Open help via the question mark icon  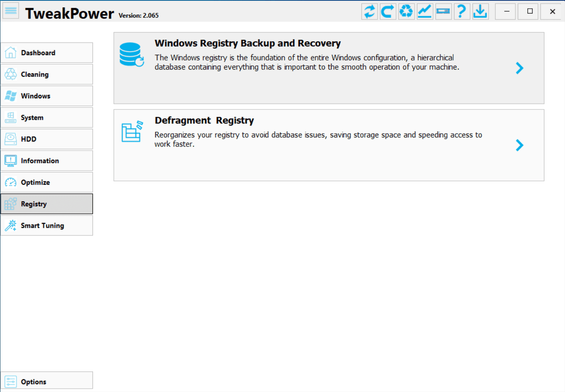point(462,11)
